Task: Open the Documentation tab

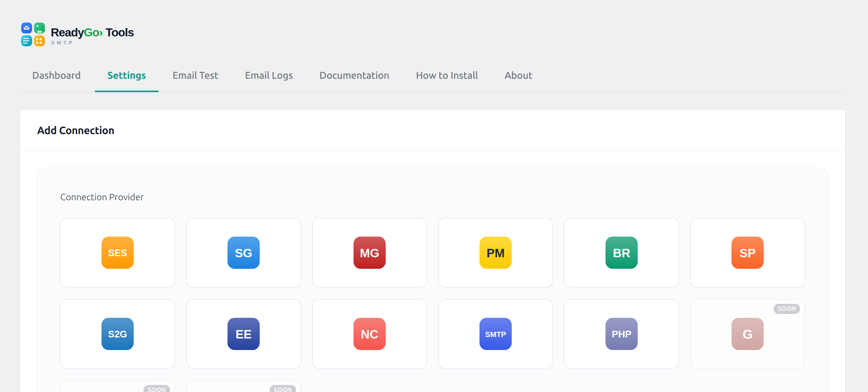Action: coord(354,75)
